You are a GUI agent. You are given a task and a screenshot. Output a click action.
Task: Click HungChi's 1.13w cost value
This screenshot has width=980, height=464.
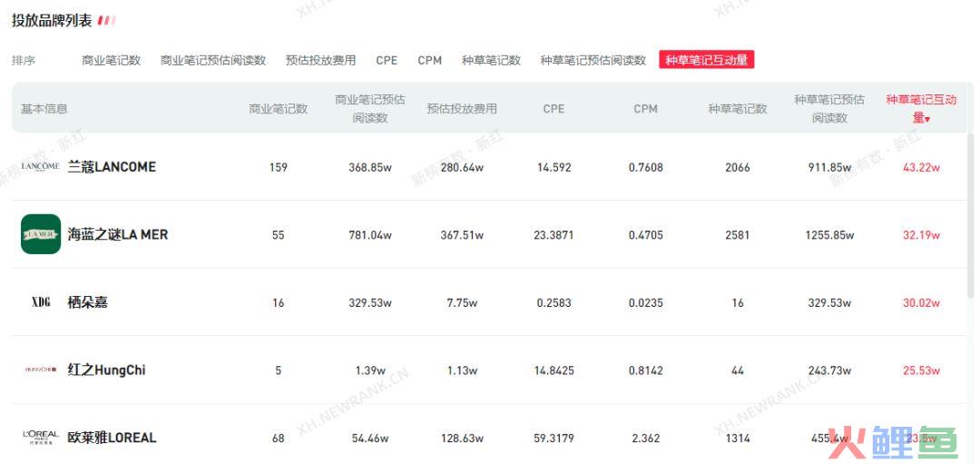(462, 370)
